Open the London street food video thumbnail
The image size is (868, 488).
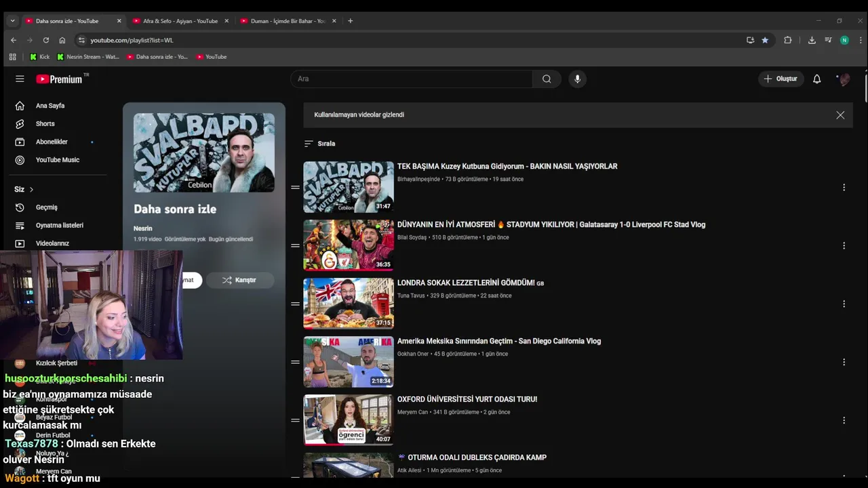(x=349, y=304)
